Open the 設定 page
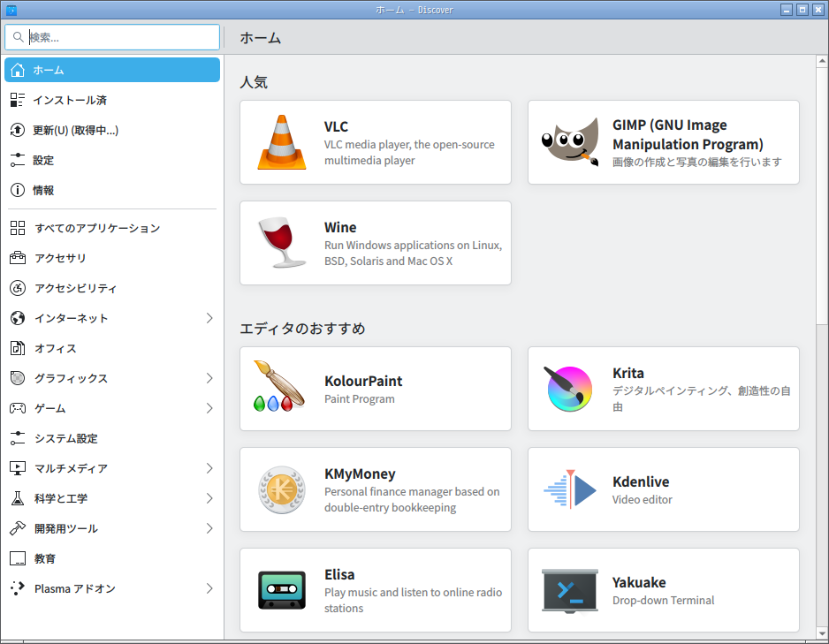The height and width of the screenshot is (644, 829). [x=112, y=160]
